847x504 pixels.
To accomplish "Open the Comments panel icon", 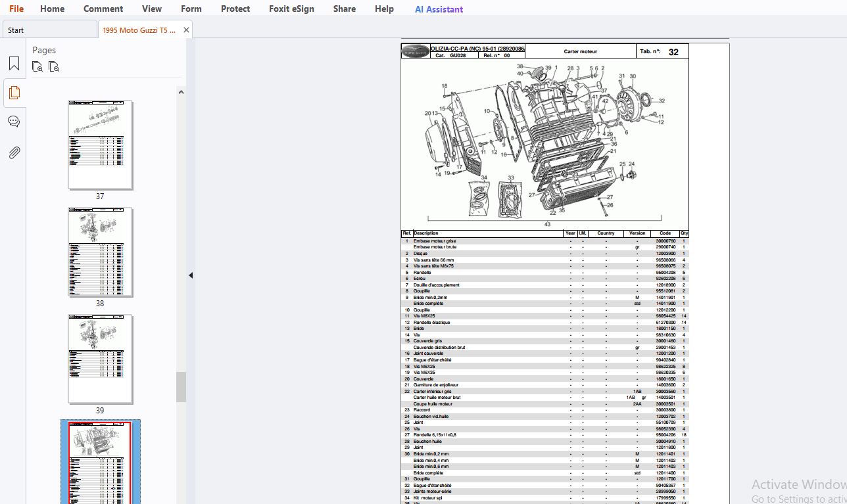I will [14, 122].
